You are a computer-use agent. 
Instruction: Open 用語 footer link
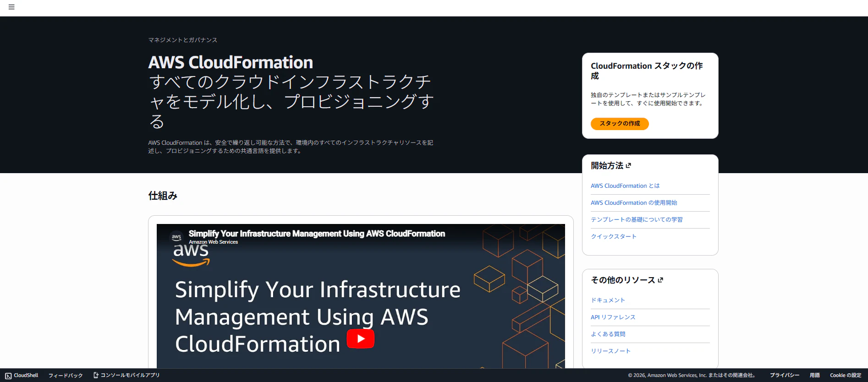point(815,375)
